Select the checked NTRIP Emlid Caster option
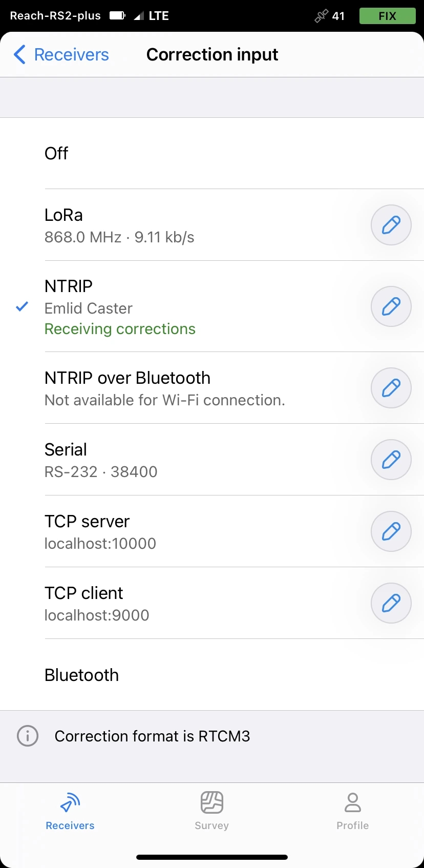Image resolution: width=424 pixels, height=868 pixels. [x=154, y=306]
